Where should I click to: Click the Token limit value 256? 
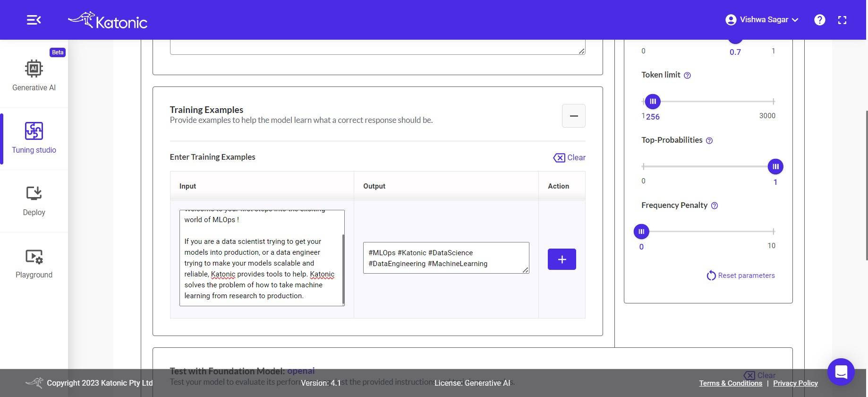pyautogui.click(x=653, y=117)
